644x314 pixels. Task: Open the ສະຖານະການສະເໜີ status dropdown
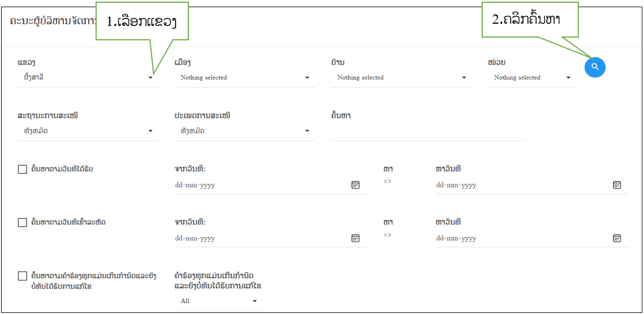[x=88, y=131]
